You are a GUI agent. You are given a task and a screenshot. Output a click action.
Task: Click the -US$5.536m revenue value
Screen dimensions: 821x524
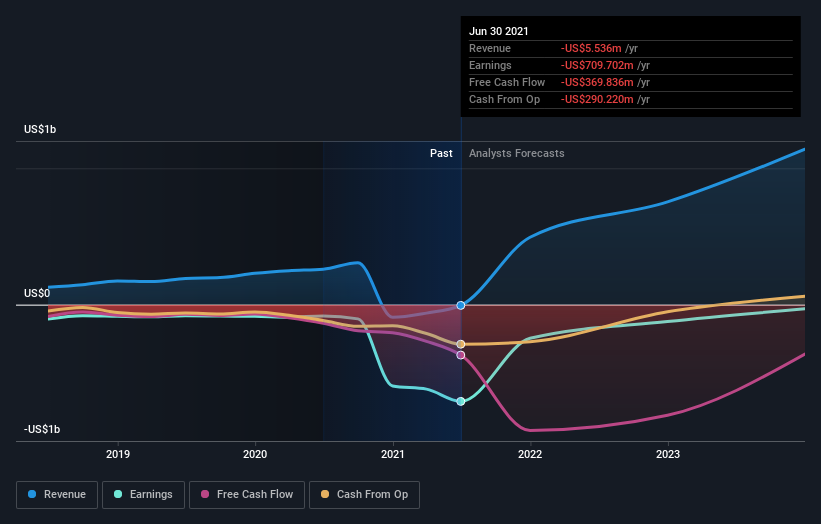click(591, 48)
